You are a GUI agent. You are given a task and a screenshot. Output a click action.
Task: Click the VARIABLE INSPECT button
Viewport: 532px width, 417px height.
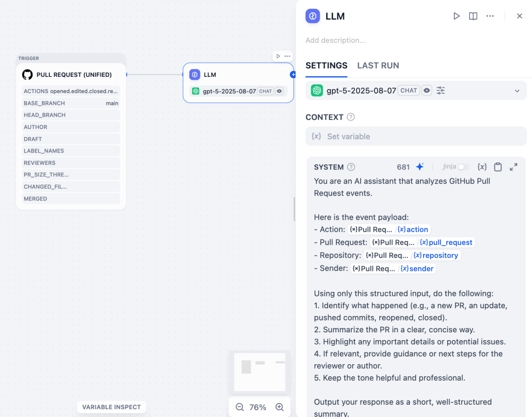(x=111, y=407)
